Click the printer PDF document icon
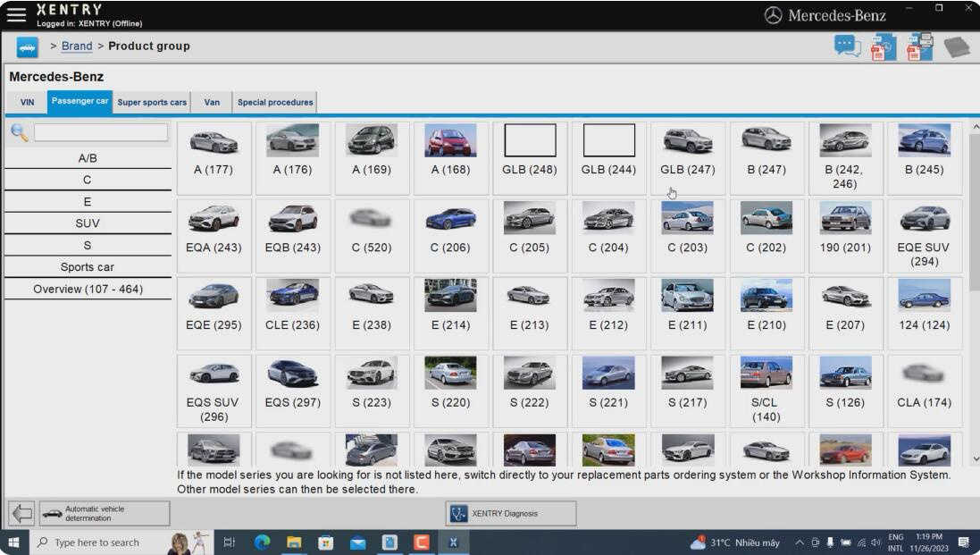This screenshot has width=980, height=555. click(920, 46)
